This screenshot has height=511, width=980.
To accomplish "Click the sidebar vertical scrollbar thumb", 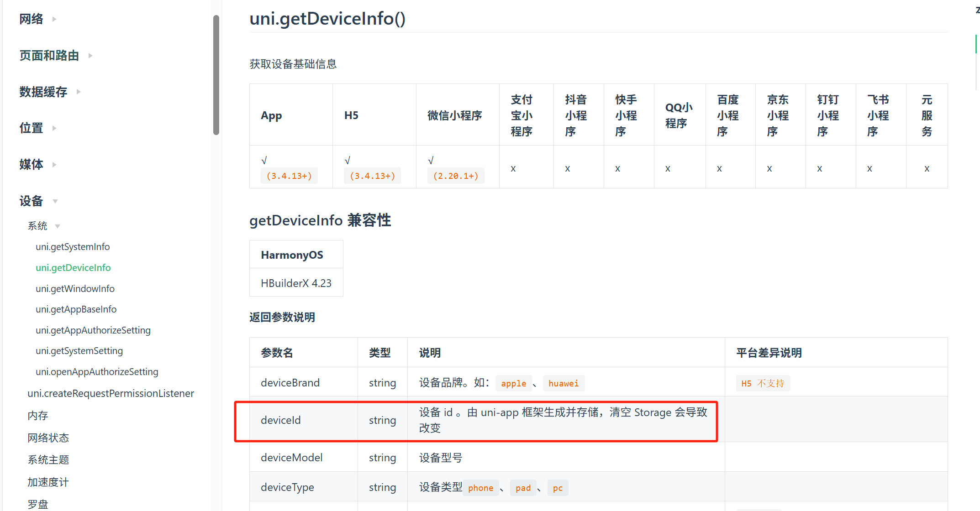I will click(x=216, y=75).
